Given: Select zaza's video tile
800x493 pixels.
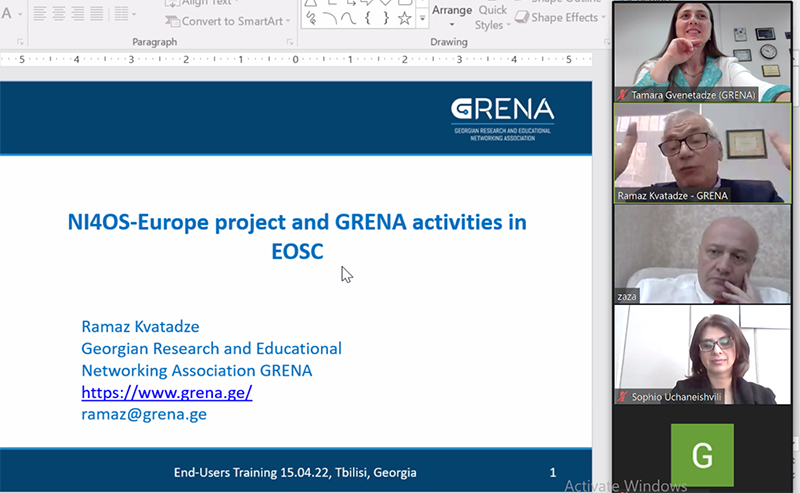Looking at the screenshot, I should pyautogui.click(x=702, y=254).
